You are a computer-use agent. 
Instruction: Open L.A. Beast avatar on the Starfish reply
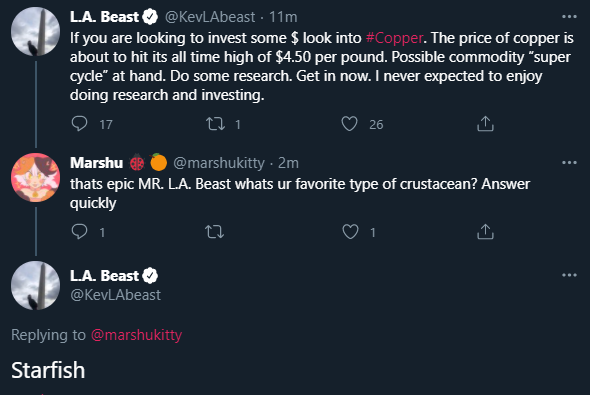click(x=35, y=286)
